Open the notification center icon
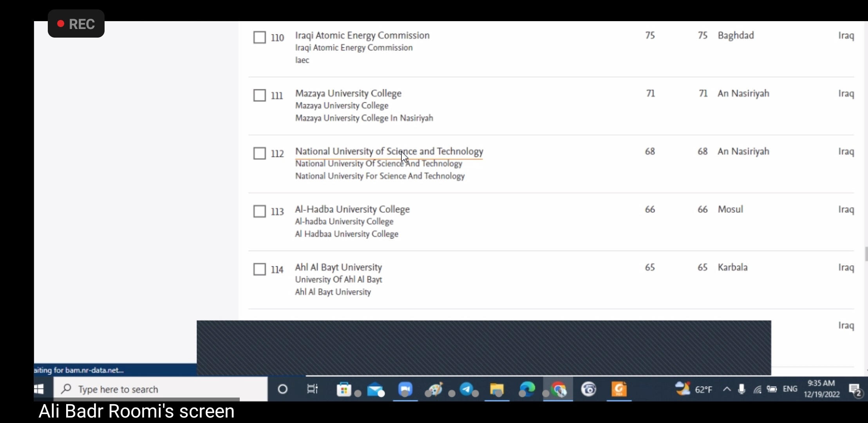The height and width of the screenshot is (423, 868). tap(854, 389)
